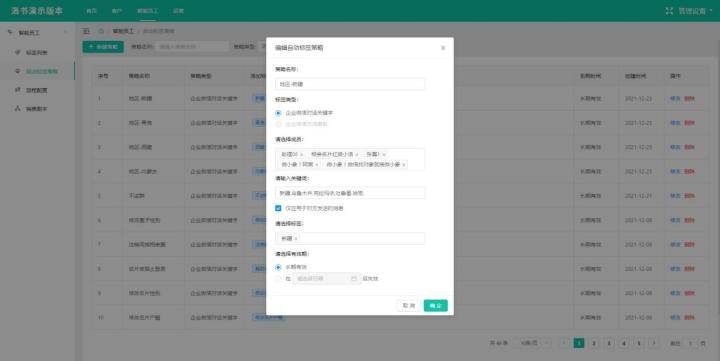Screen dimensions: 720x361
Task: Select first tag-type radio option
Action: (278, 113)
